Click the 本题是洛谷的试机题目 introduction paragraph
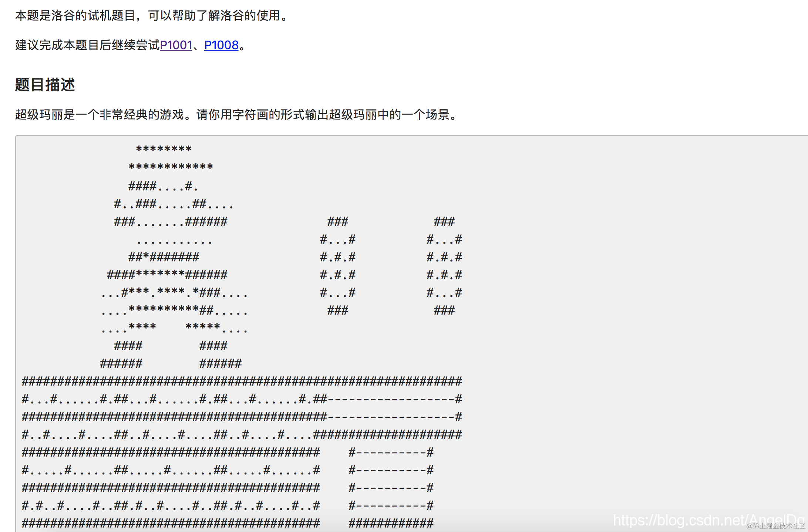The width and height of the screenshot is (808, 532). click(148, 16)
